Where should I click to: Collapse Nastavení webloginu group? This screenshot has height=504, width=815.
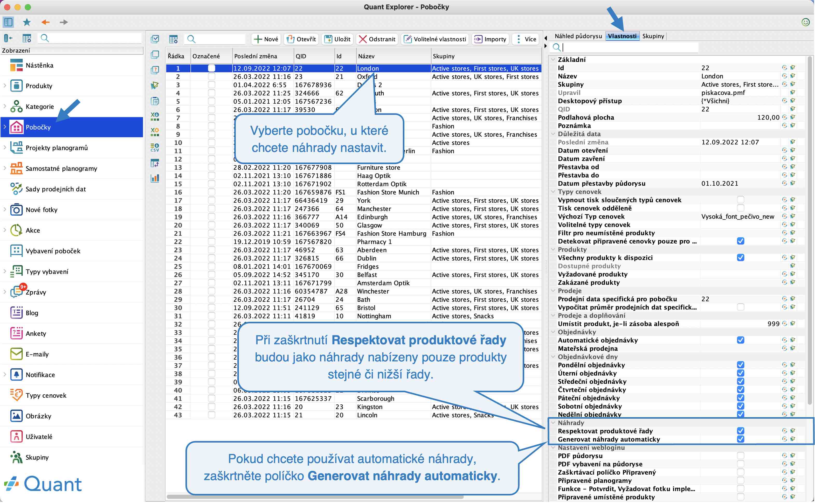553,448
